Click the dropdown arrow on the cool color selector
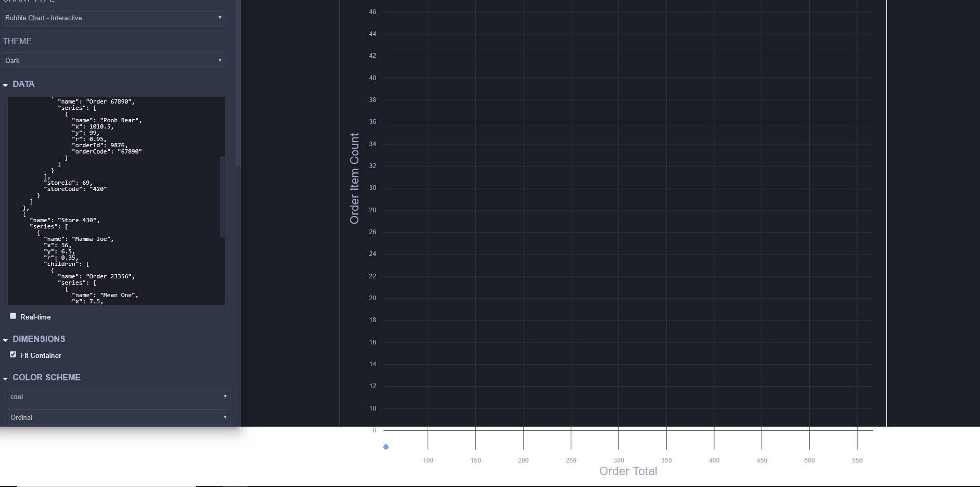This screenshot has width=980, height=487. [224, 396]
